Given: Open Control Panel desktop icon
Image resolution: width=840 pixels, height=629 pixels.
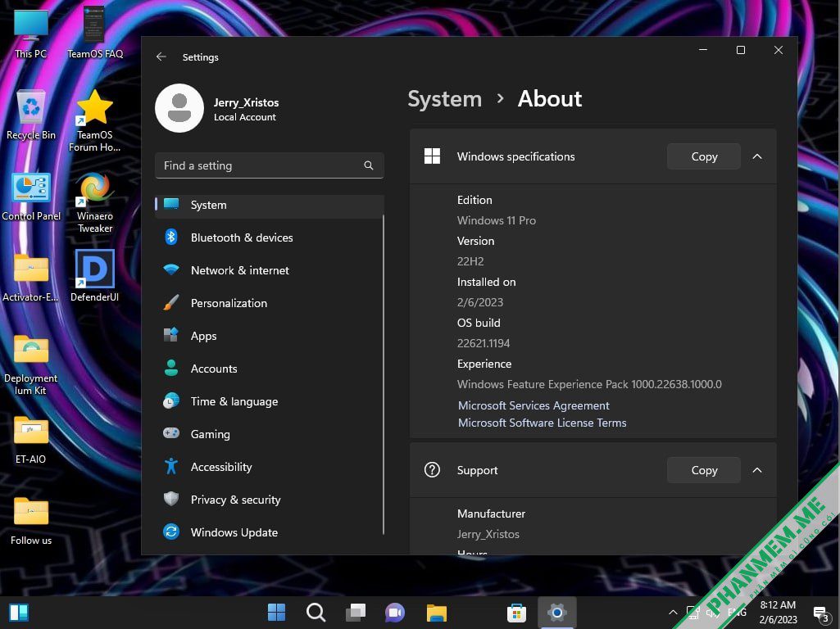Looking at the screenshot, I should pos(31,197).
